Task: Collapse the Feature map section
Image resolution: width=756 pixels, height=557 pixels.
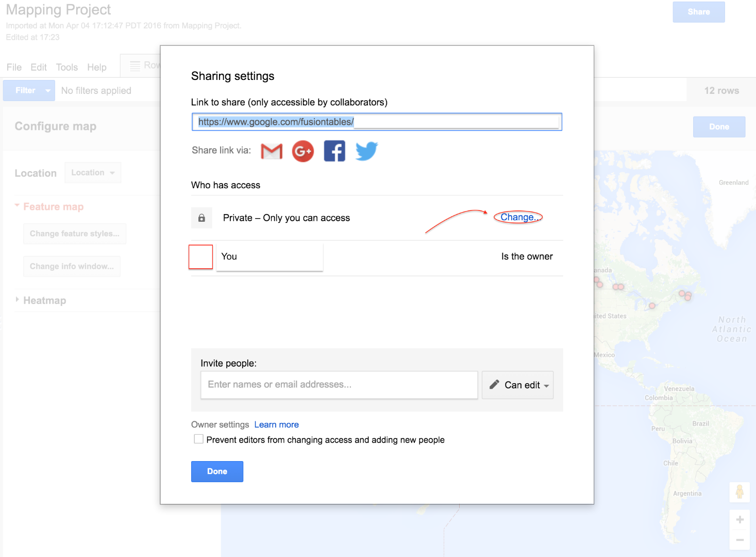Action: pos(18,206)
